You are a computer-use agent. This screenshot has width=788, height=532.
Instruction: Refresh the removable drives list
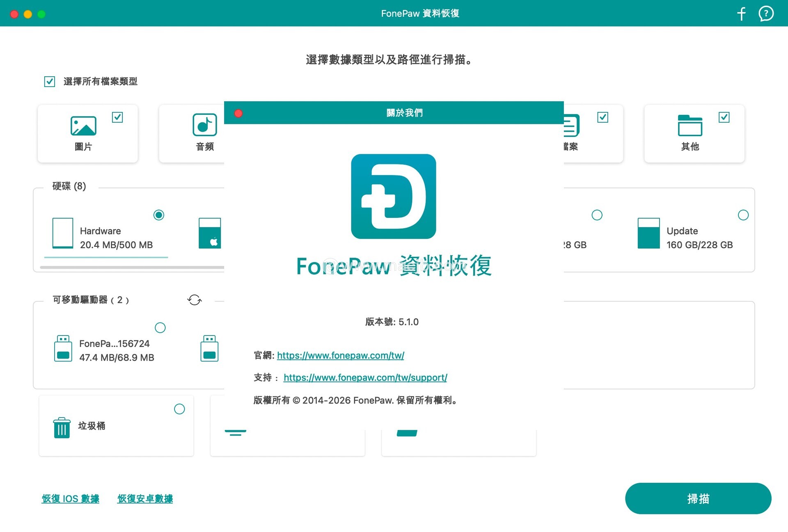click(195, 300)
